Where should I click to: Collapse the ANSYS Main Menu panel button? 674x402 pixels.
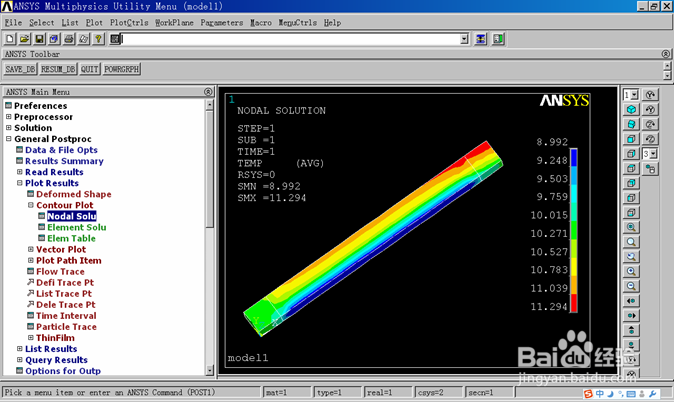coord(208,92)
